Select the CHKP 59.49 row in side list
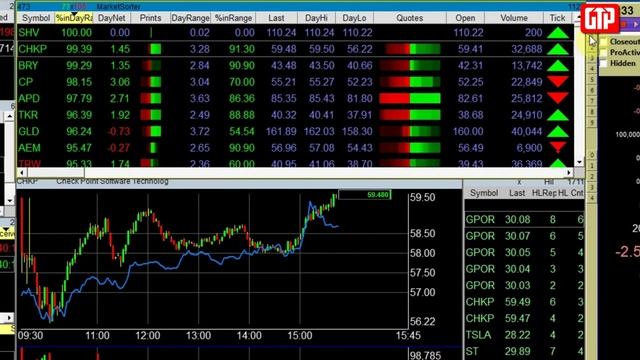 [524, 302]
